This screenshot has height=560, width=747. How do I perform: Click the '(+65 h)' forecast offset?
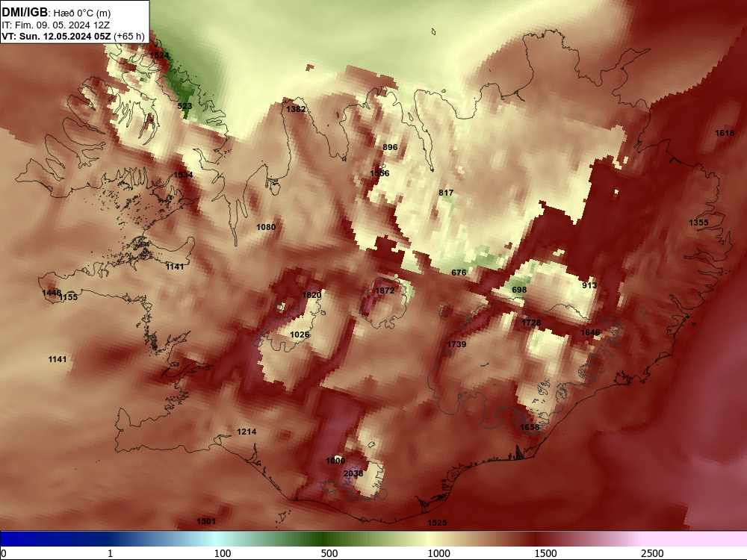coord(129,37)
